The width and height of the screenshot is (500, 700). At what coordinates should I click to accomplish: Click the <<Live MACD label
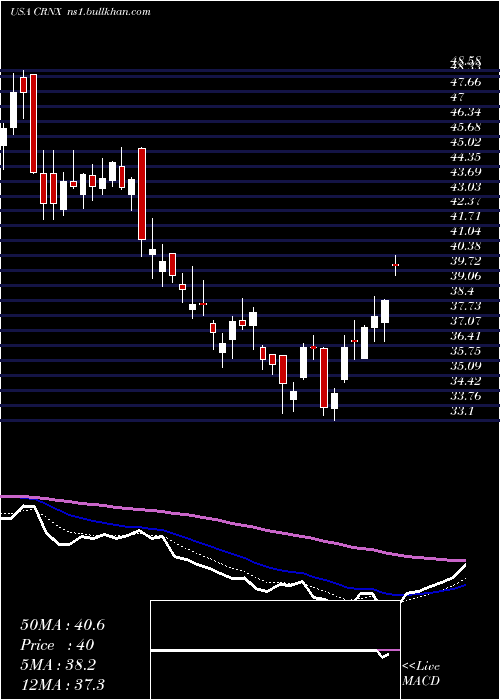pos(421,674)
